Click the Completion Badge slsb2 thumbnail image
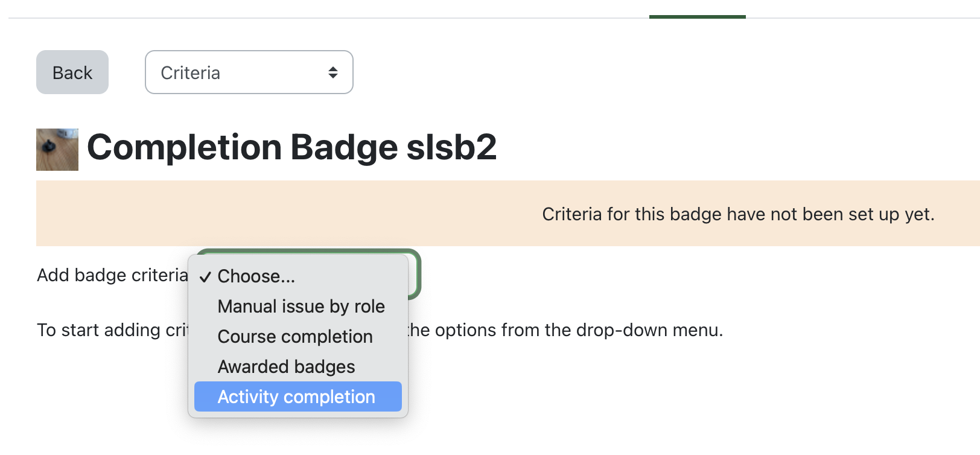The width and height of the screenshot is (980, 455). (x=57, y=149)
